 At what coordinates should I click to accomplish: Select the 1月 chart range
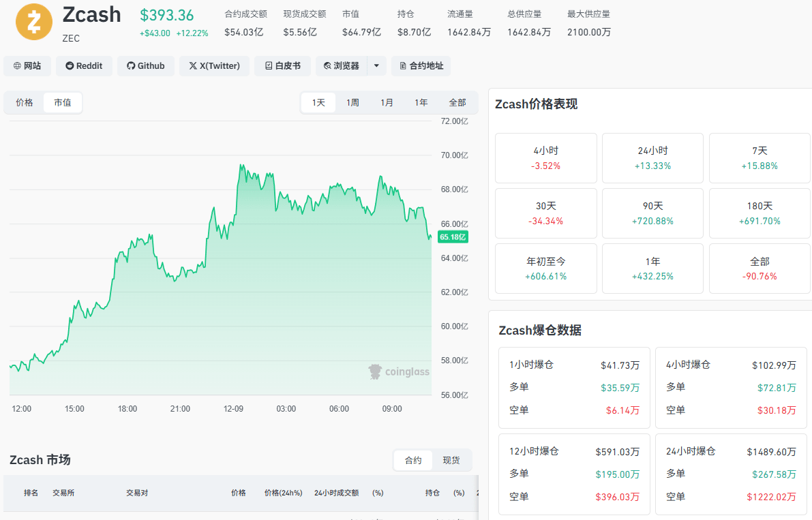click(x=387, y=102)
